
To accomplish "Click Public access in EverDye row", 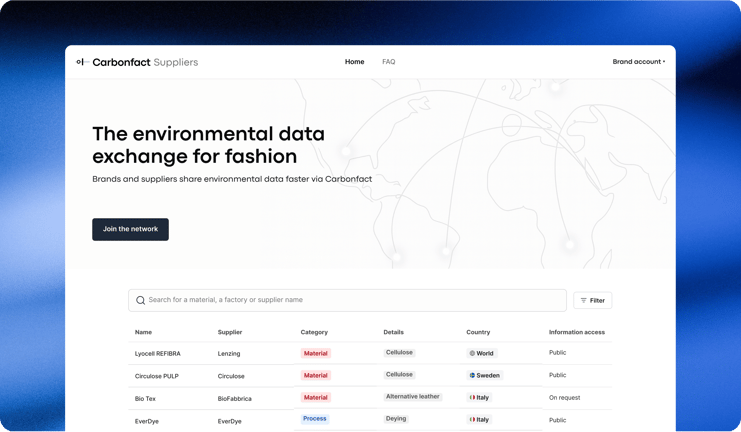I will coord(558,420).
